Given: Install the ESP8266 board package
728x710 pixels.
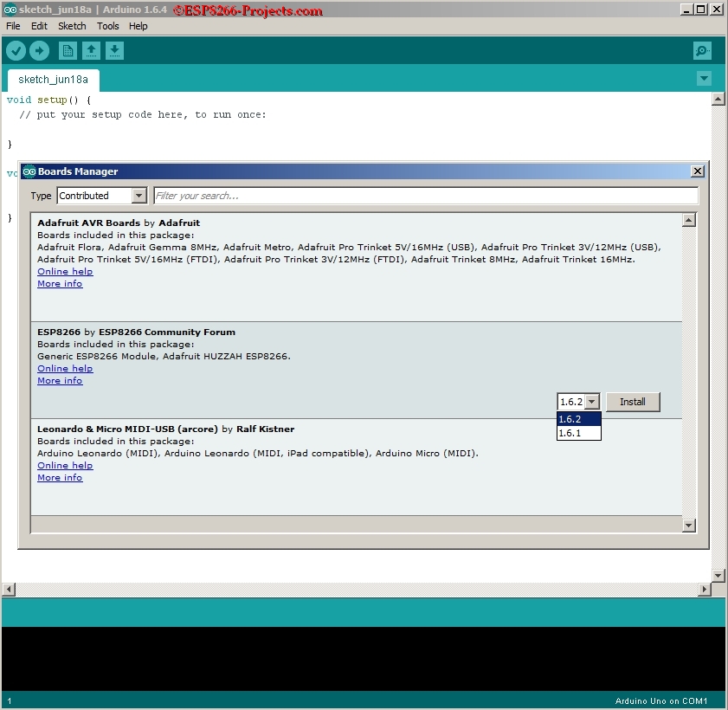Looking at the screenshot, I should [633, 401].
